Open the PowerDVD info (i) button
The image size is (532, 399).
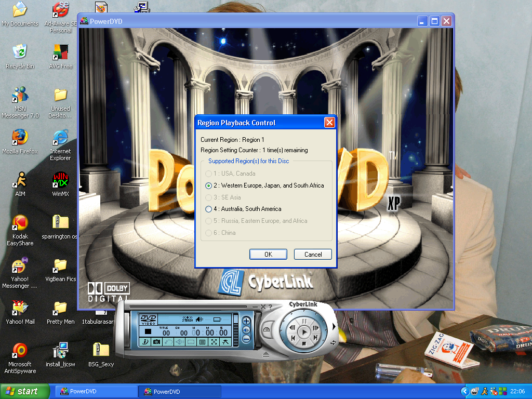coord(145,342)
